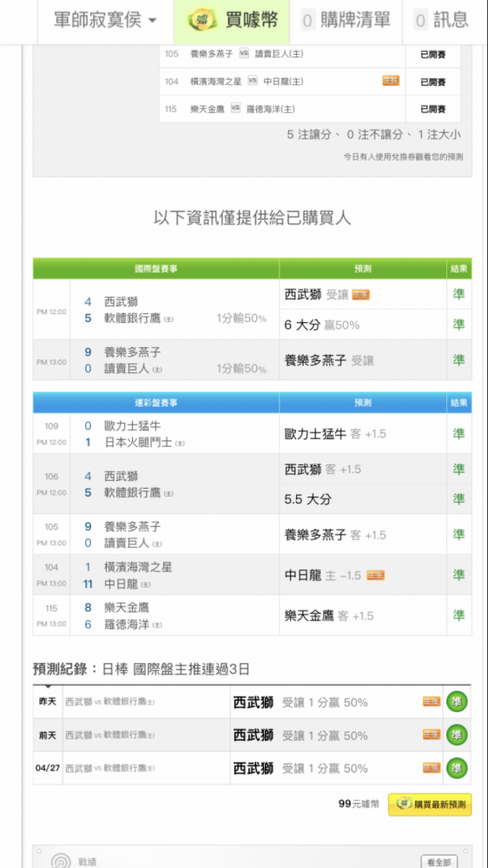Image resolution: width=488 pixels, height=868 pixels.
Task: Click green 準 icon in 前天 record row
Action: click(457, 735)
